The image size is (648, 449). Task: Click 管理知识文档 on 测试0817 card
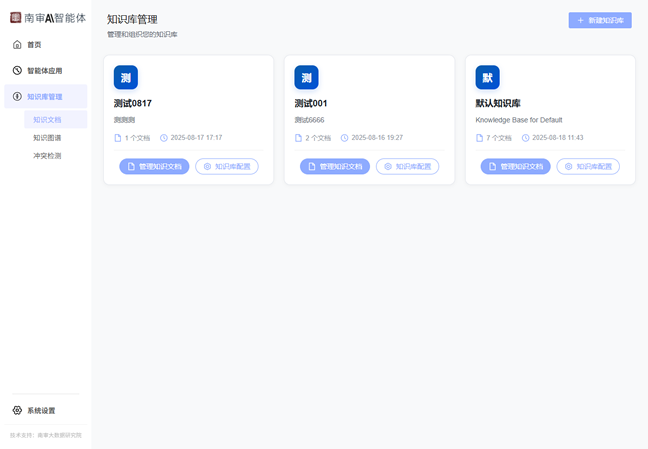(x=154, y=166)
